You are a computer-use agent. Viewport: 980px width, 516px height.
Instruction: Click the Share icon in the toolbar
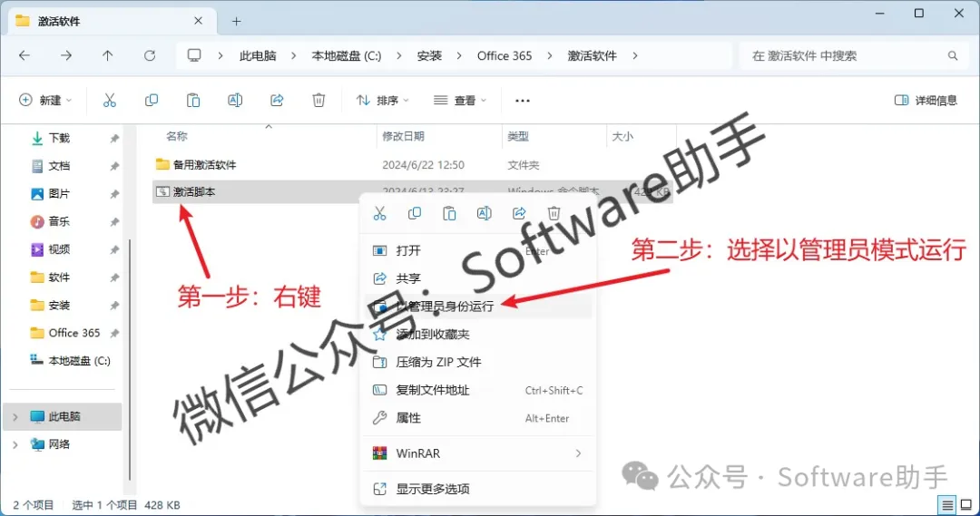tap(277, 100)
